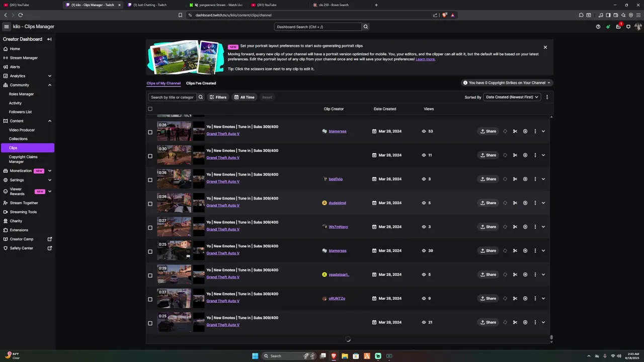Open beefivio clip creator profile link
The height and width of the screenshot is (362, 644).
[336, 179]
